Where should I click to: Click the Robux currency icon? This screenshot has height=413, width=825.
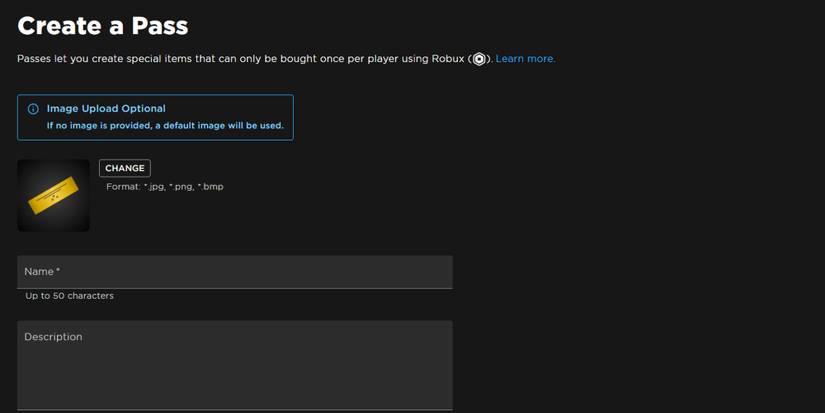point(479,59)
